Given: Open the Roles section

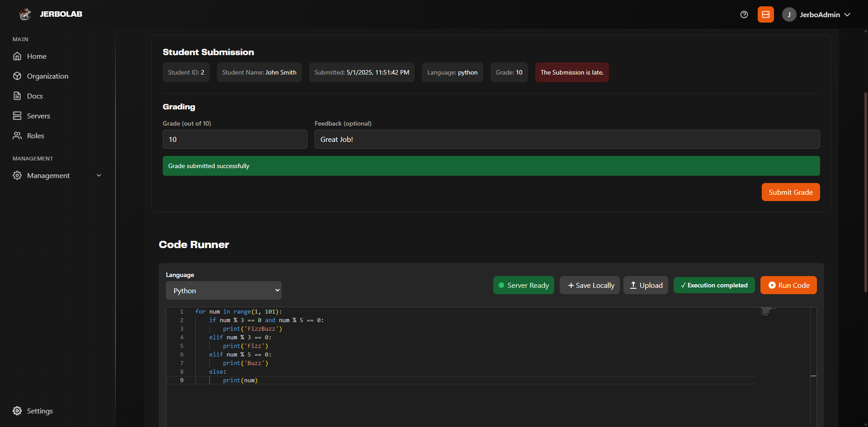Looking at the screenshot, I should [35, 136].
